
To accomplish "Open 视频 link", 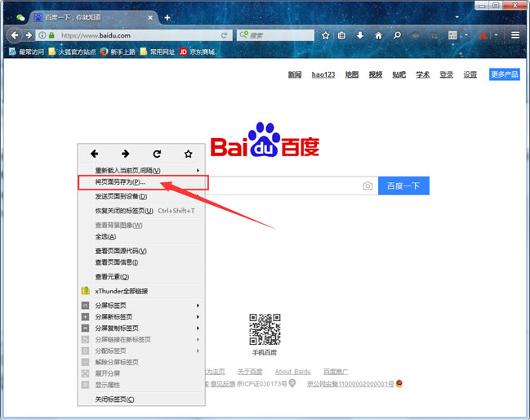I will point(375,74).
